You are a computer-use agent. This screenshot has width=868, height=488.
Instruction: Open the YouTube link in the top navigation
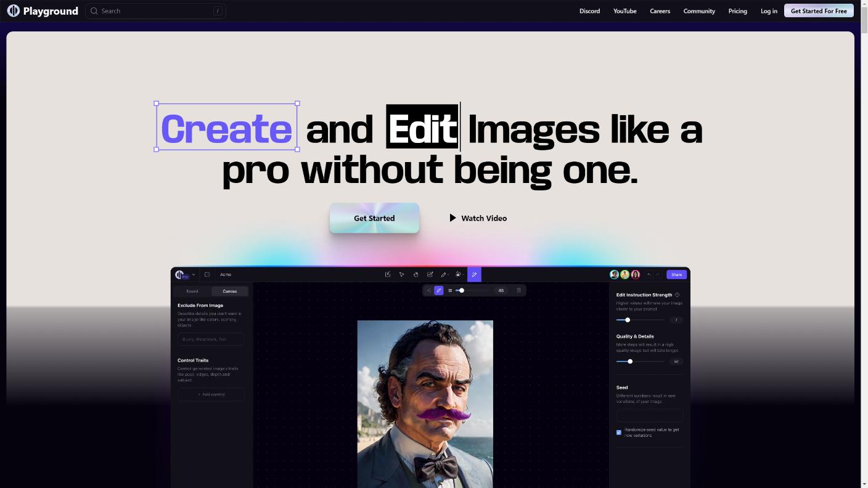(625, 11)
